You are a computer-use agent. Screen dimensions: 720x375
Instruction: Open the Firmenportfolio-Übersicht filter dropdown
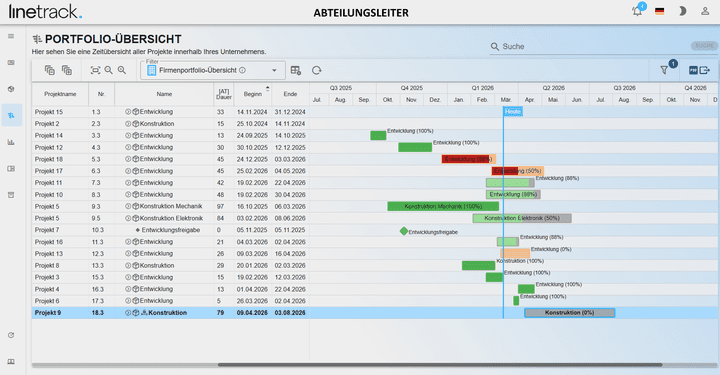pyautogui.click(x=213, y=70)
